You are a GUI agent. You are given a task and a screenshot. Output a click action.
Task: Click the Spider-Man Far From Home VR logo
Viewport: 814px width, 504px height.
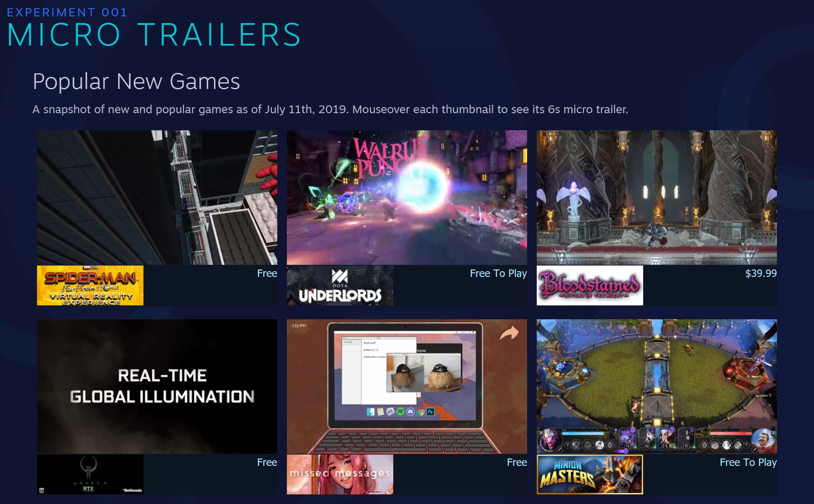[x=90, y=285]
